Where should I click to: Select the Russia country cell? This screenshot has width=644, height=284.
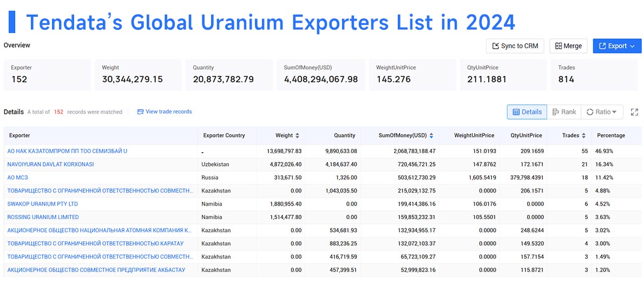(210, 178)
